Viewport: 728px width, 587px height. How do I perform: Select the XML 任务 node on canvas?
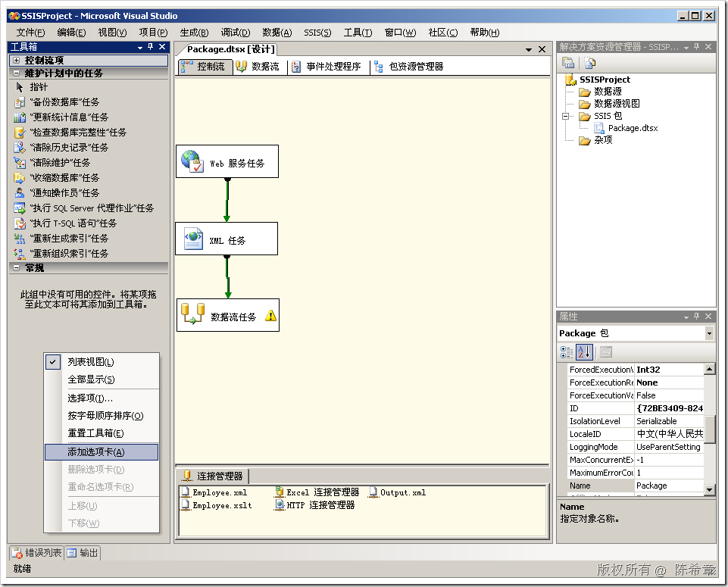227,239
